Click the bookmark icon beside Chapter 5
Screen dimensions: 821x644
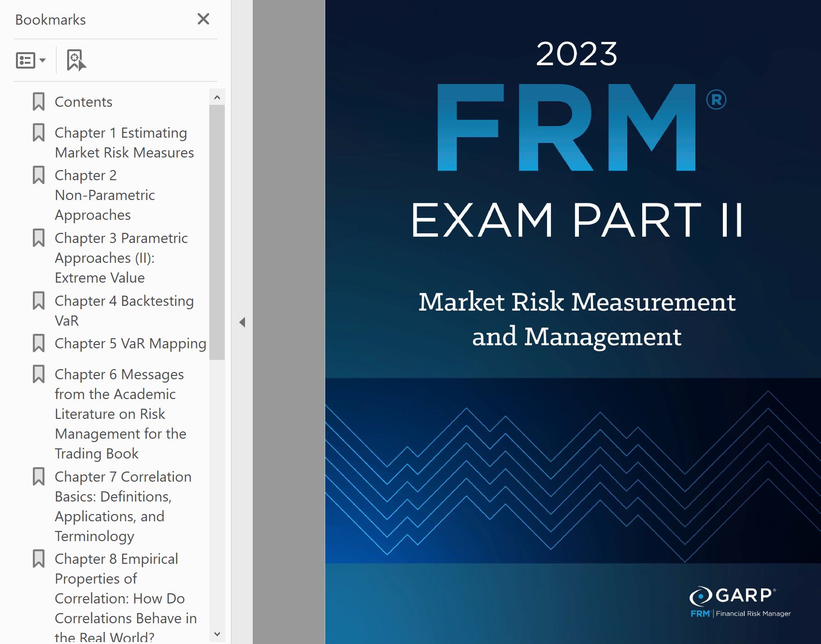point(39,343)
